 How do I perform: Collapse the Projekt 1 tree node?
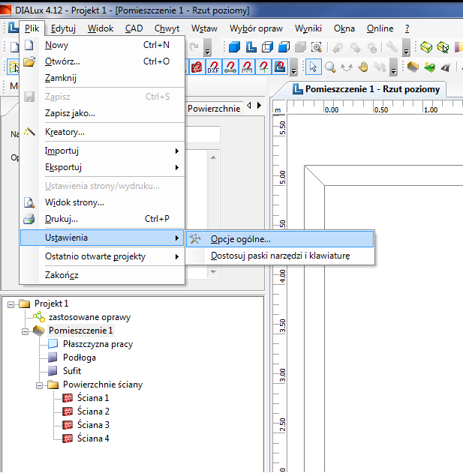[11, 304]
